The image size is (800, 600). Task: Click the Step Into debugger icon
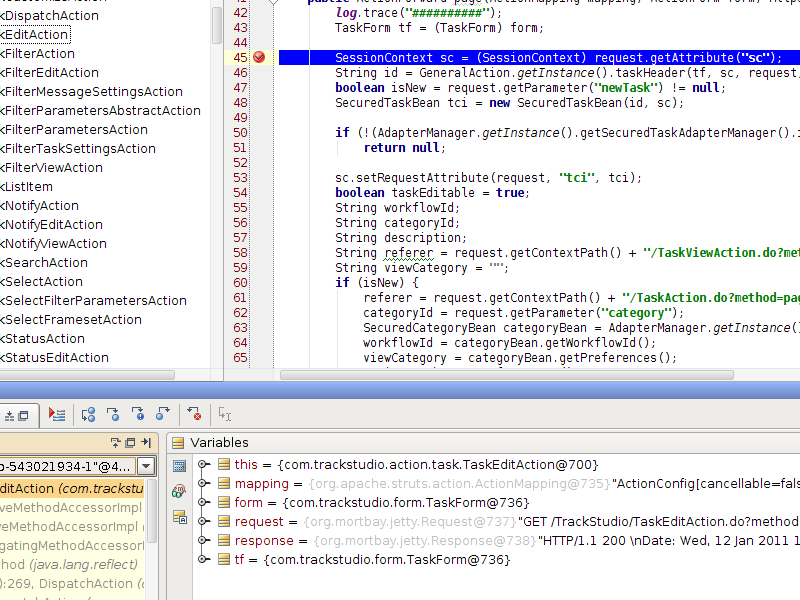(113, 414)
